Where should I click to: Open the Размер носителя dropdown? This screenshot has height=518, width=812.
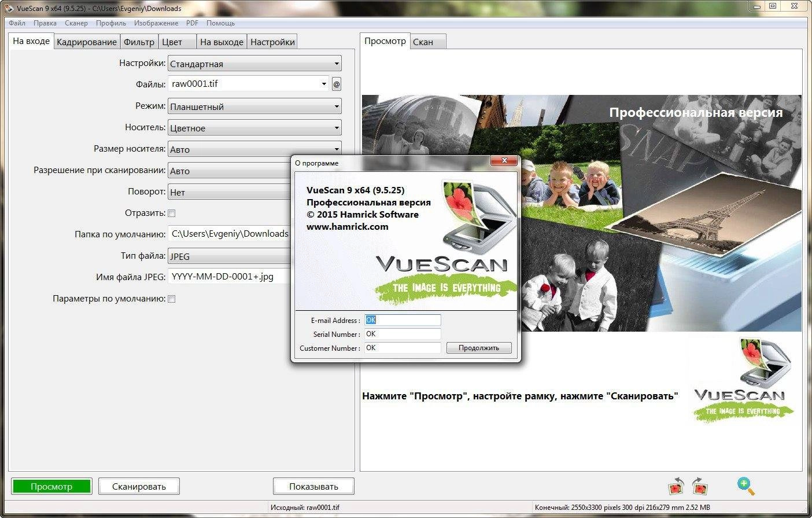[254, 149]
